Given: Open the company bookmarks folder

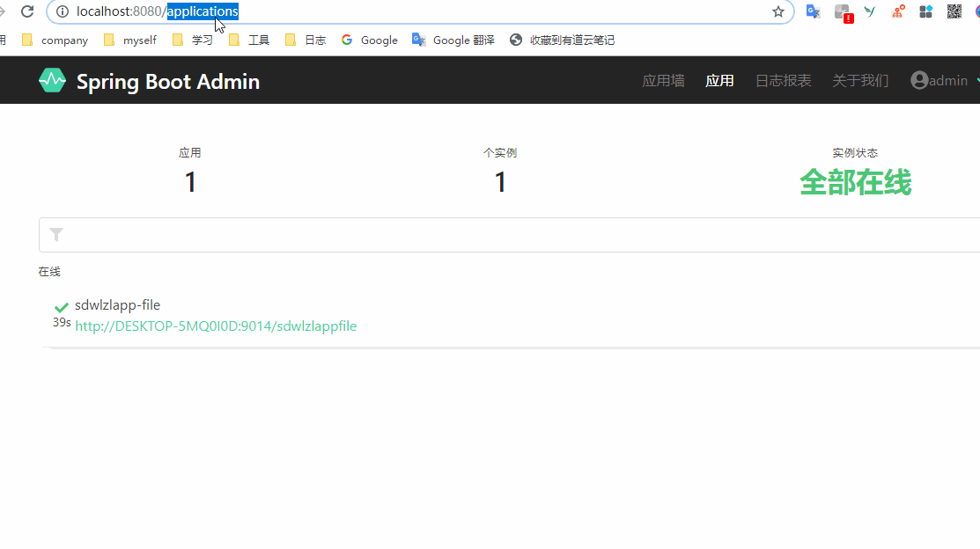Looking at the screenshot, I should pyautogui.click(x=55, y=40).
